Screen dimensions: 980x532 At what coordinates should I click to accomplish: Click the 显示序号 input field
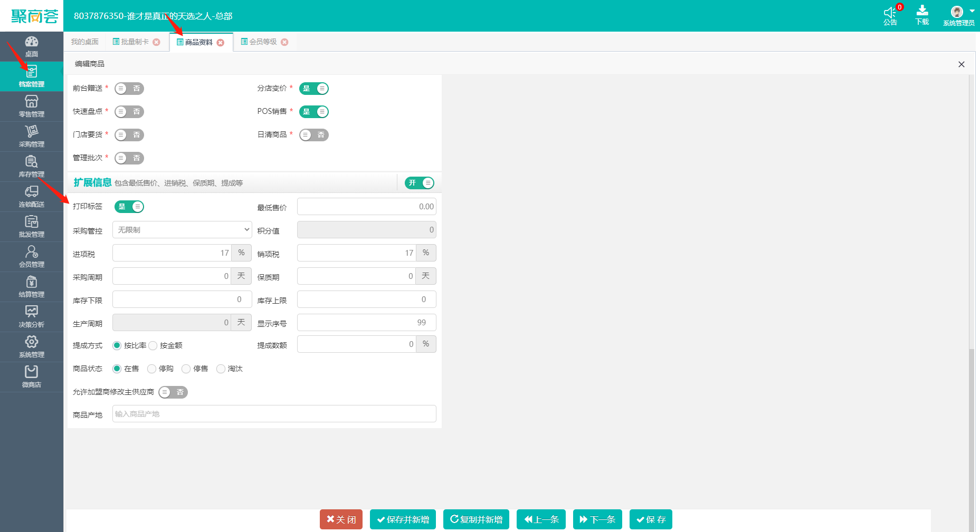(x=367, y=323)
